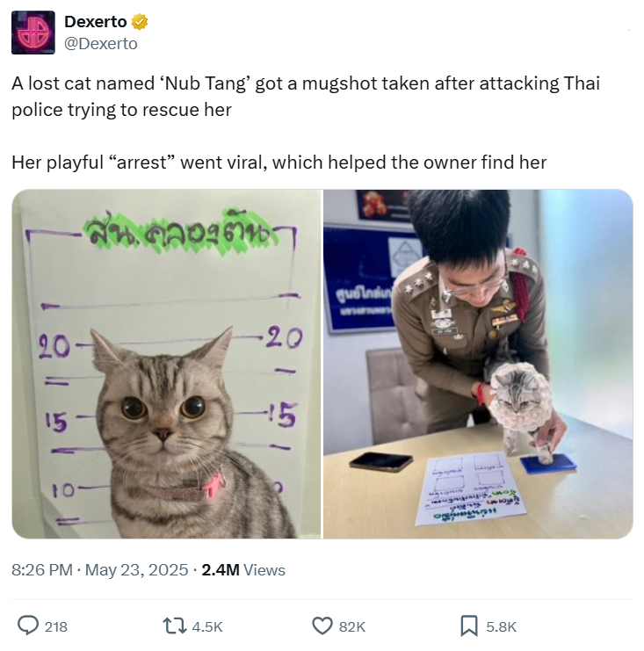The height and width of the screenshot is (651, 644).
Task: Open the officer paw-printing cat photo
Action: click(478, 364)
